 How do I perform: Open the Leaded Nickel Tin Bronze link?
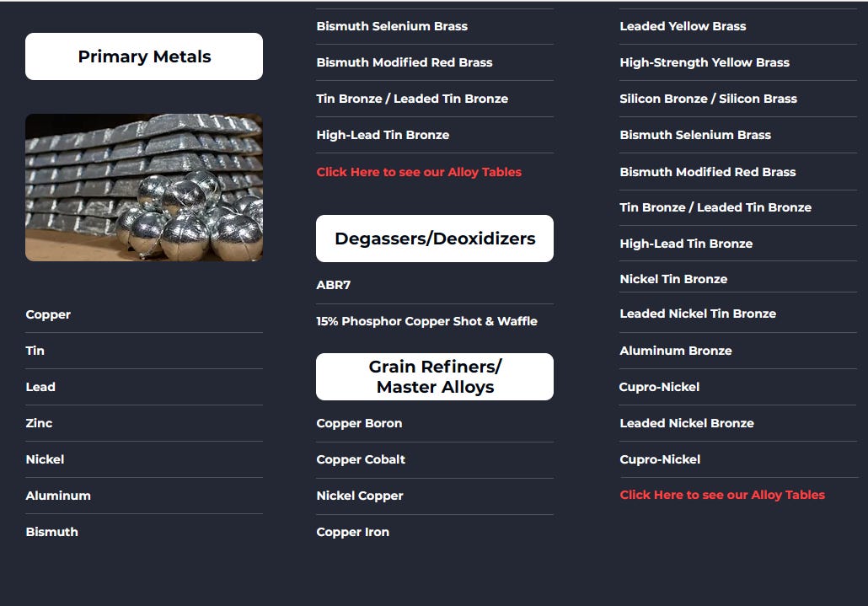(x=698, y=314)
